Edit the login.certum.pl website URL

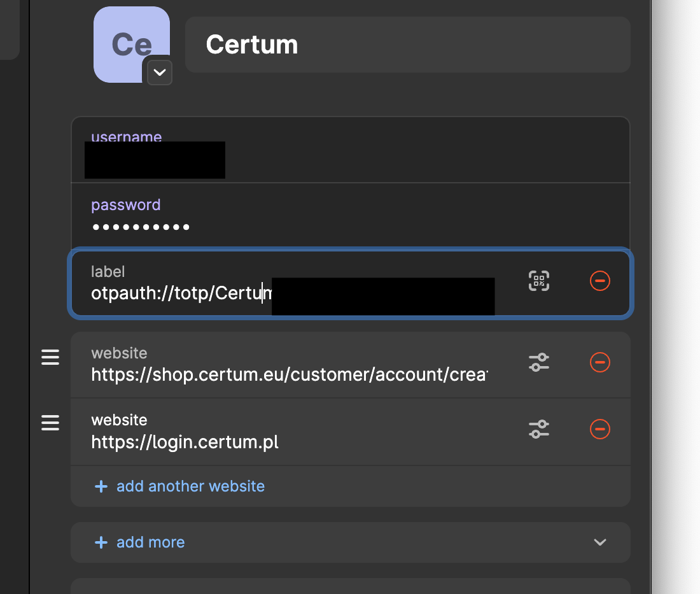[x=185, y=442]
